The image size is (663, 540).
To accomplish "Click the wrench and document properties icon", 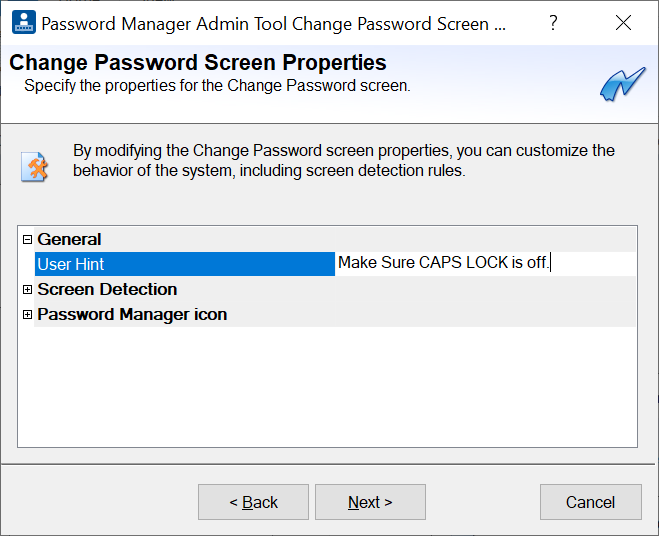I will tap(35, 165).
